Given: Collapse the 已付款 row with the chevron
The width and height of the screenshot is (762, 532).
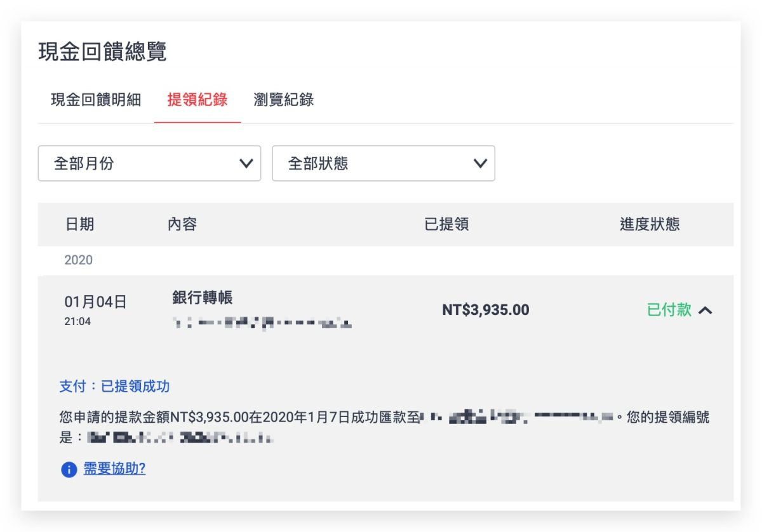Looking at the screenshot, I should click(705, 310).
